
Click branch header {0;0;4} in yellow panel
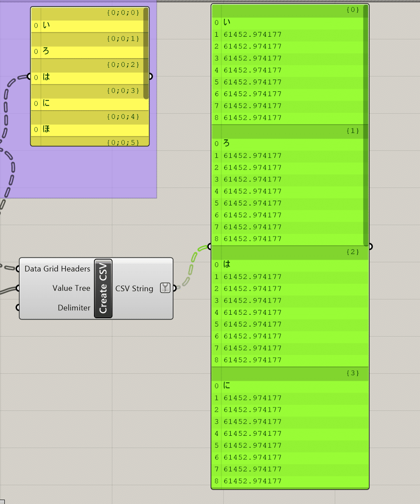pos(90,117)
